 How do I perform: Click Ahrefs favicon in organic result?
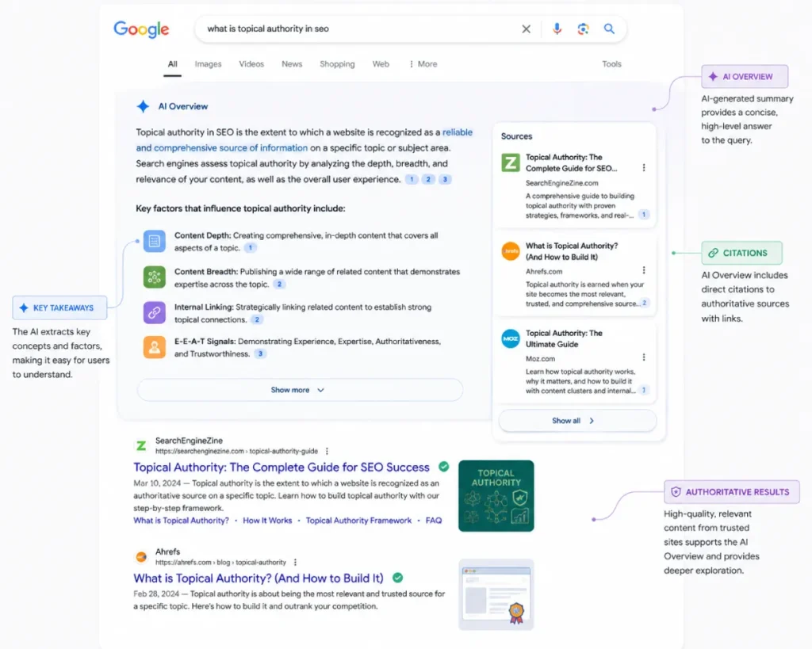click(x=141, y=557)
